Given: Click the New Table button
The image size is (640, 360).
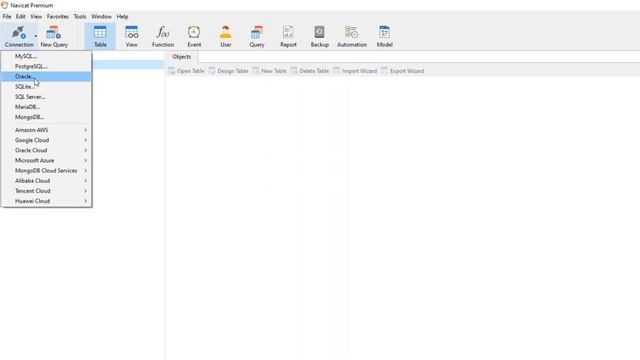Looking at the screenshot, I should coord(269,71).
